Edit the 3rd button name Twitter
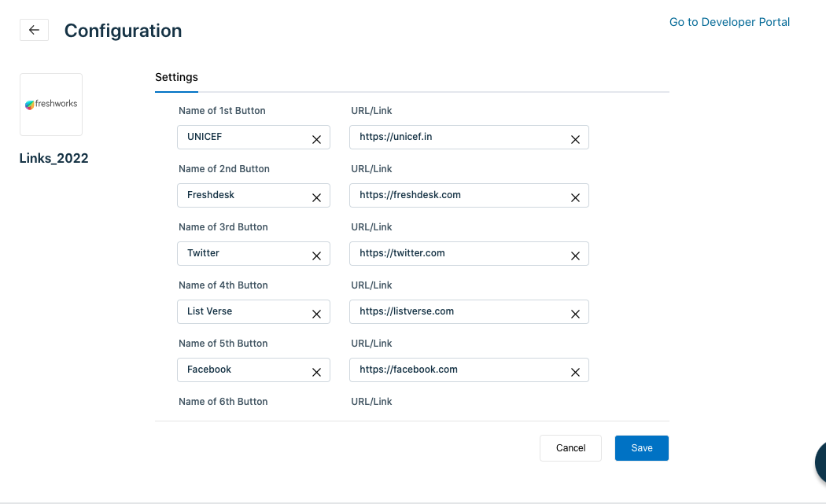Viewport: 826px width, 504px height. point(253,253)
